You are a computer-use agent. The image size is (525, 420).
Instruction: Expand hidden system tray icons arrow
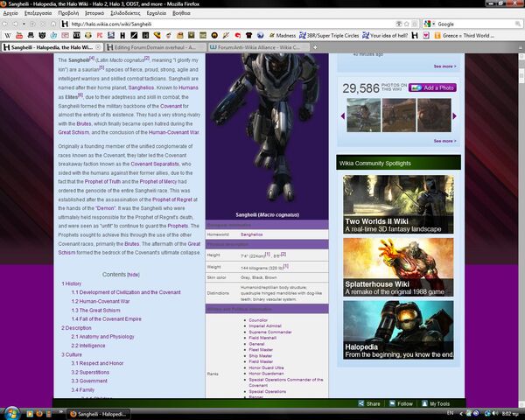point(461,414)
